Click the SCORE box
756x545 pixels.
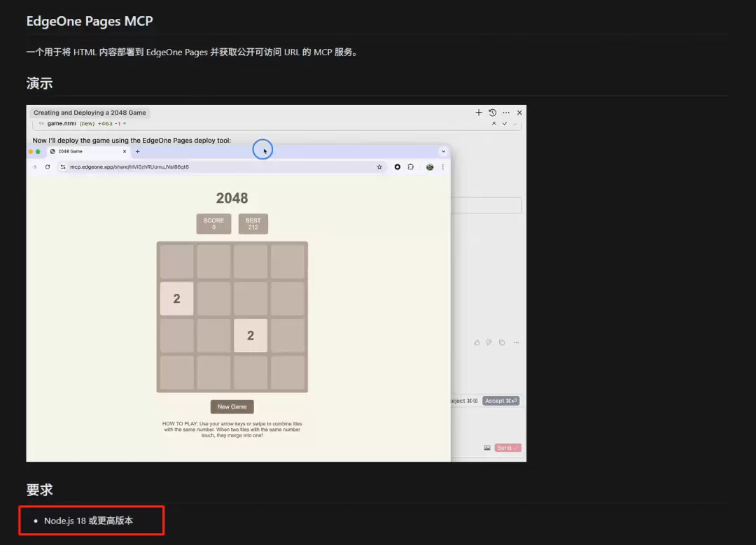point(213,224)
